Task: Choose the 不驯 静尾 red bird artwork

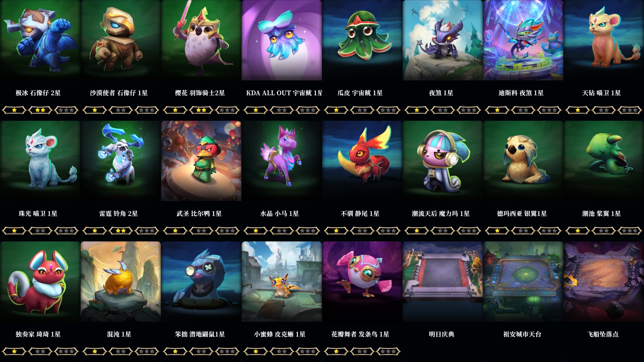Action: click(362, 161)
